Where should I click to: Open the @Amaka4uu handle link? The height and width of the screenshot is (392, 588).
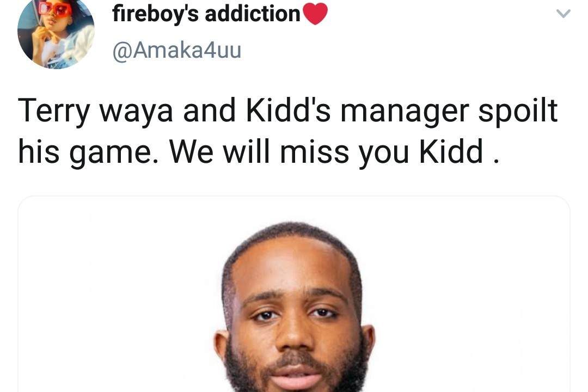[x=176, y=50]
